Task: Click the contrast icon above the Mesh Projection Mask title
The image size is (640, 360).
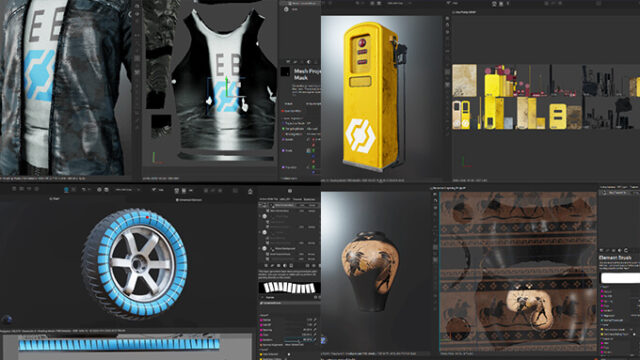Action: coord(309,62)
